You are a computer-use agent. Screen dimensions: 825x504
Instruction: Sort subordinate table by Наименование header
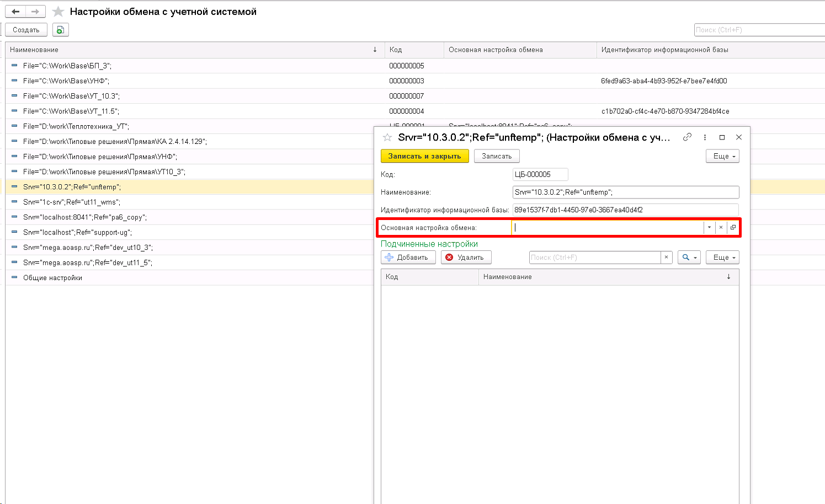click(609, 277)
